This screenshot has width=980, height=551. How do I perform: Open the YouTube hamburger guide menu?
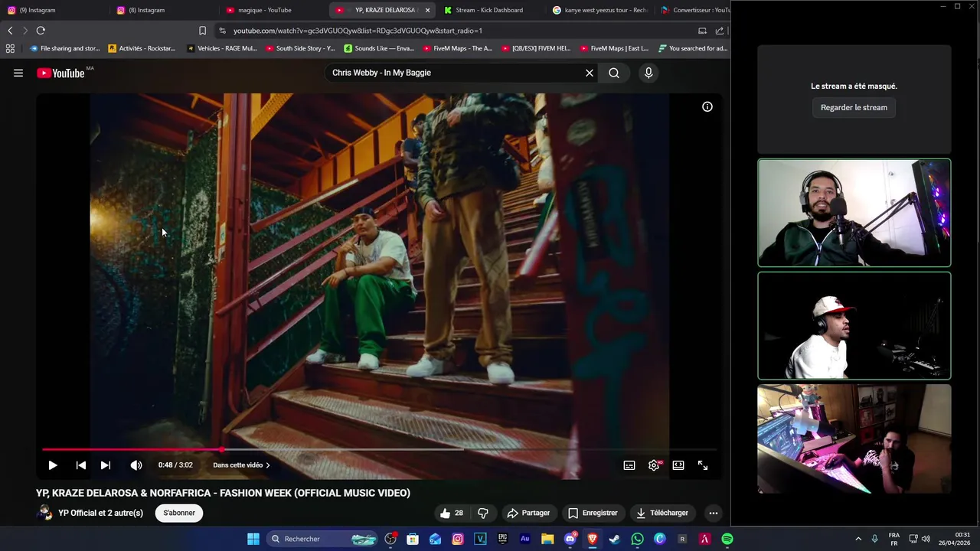(x=18, y=73)
